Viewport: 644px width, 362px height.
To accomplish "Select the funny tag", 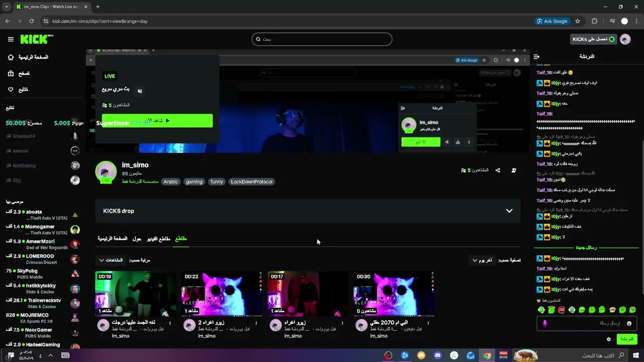I will (217, 182).
